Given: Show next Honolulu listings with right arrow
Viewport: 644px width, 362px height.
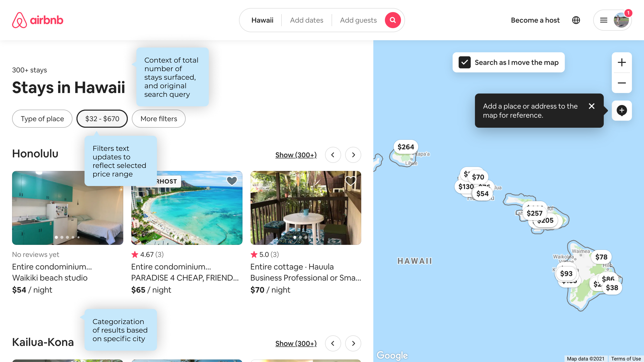Looking at the screenshot, I should [x=353, y=155].
